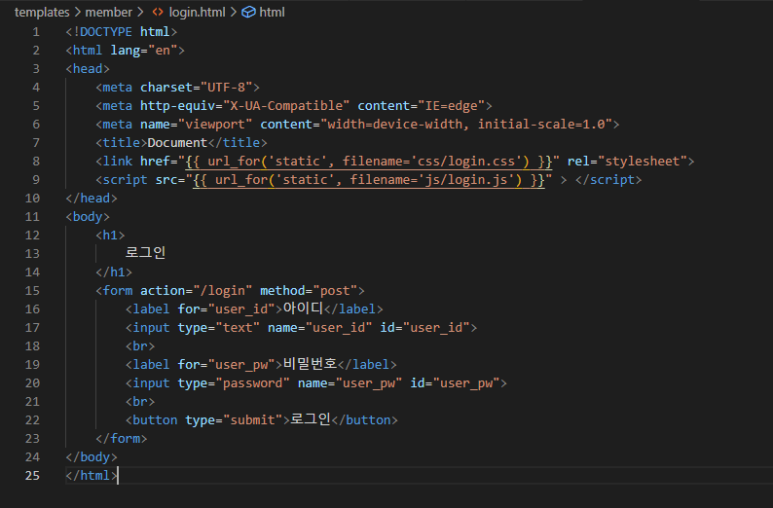
Task: Click the closing h1 tag
Action: 114,272
